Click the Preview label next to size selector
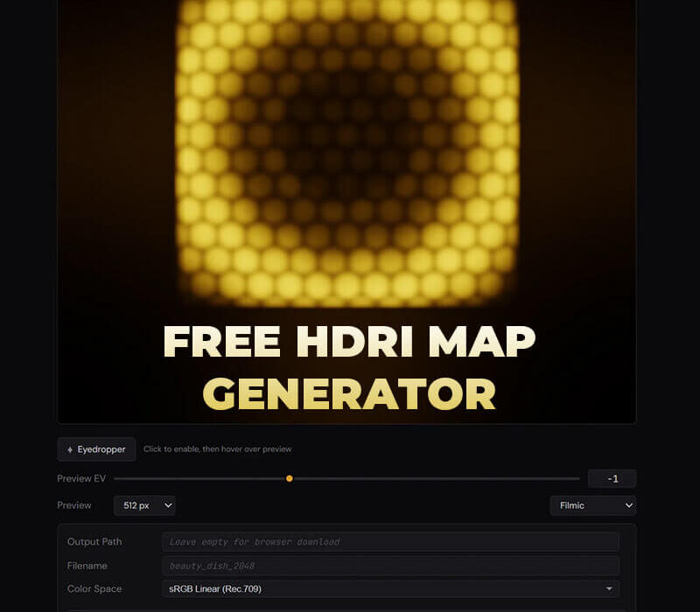 pyautogui.click(x=75, y=505)
